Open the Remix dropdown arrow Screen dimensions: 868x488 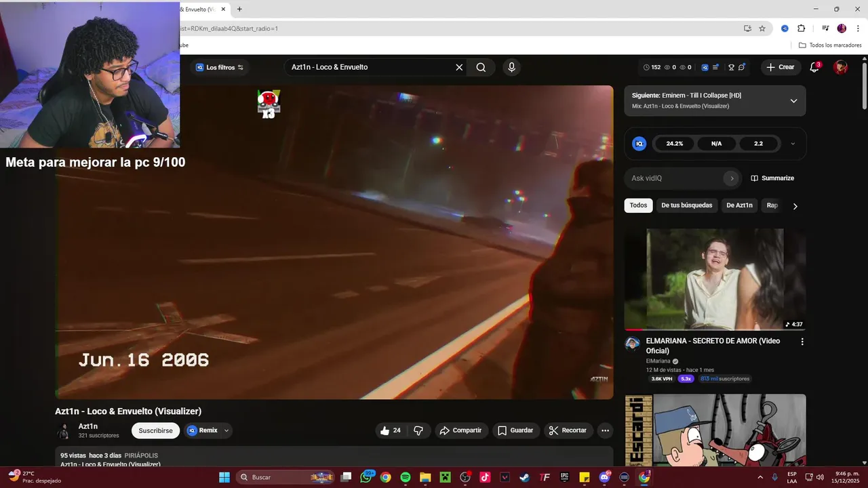226,430
